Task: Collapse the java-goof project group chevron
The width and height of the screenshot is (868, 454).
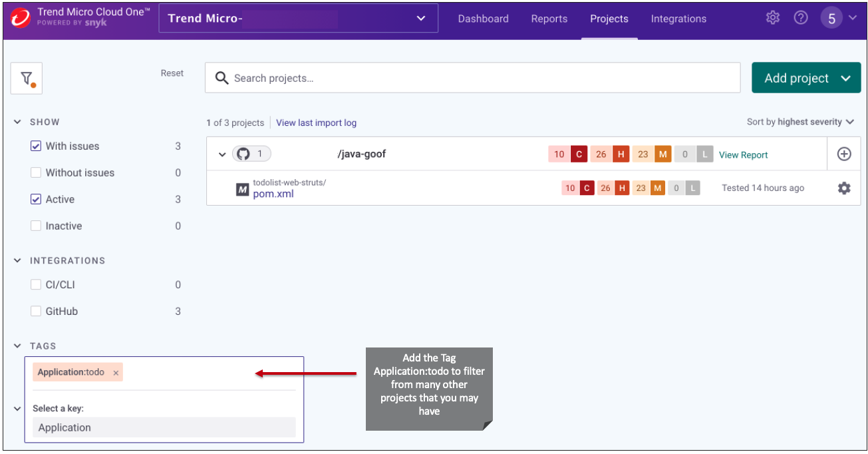Action: [222, 154]
